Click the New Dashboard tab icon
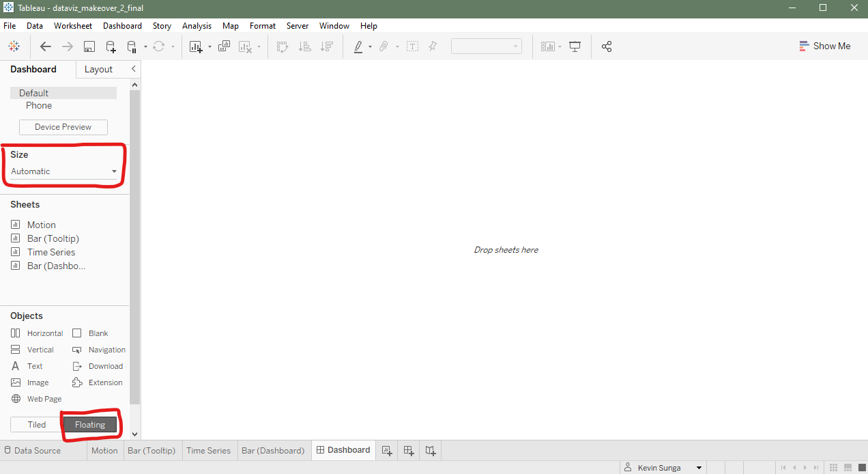The height and width of the screenshot is (474, 868). pyautogui.click(x=409, y=451)
